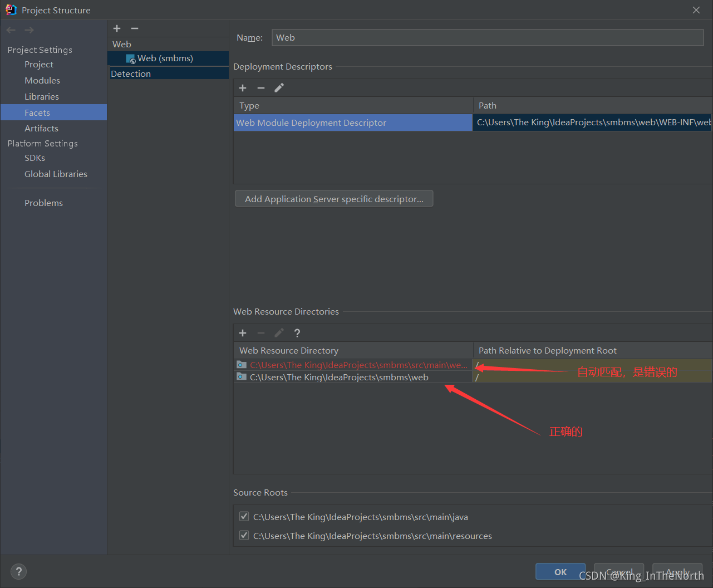Screen dimensions: 713x588
Task: Select the smbms\web resource directory row
Action: click(x=353, y=378)
